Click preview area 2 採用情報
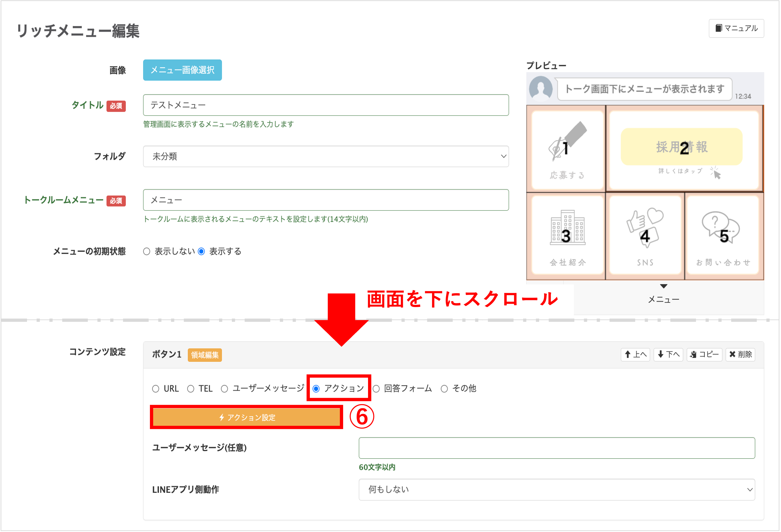 (x=685, y=148)
